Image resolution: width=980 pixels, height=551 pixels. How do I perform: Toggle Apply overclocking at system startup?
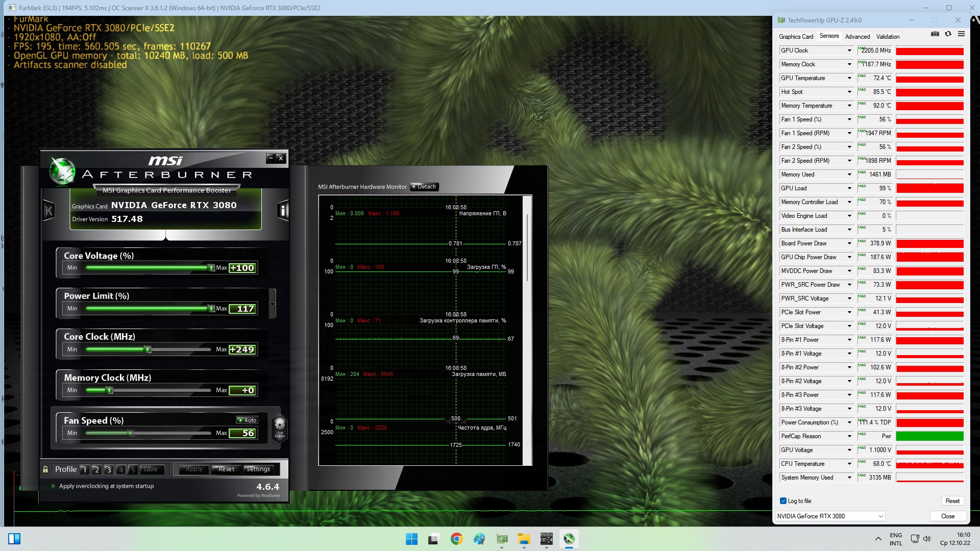click(53, 486)
